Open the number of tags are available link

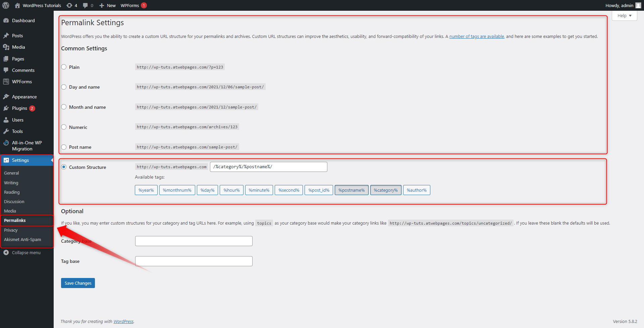(477, 36)
